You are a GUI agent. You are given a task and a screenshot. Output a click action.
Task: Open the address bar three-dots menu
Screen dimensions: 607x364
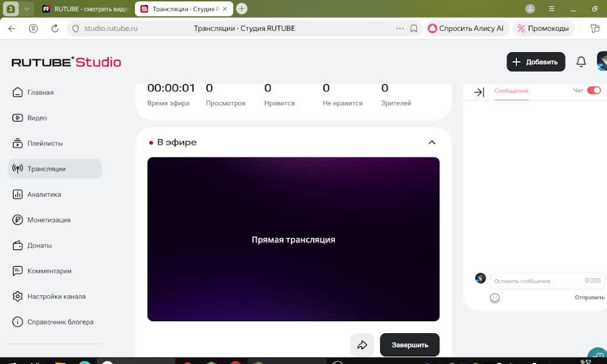click(x=400, y=28)
